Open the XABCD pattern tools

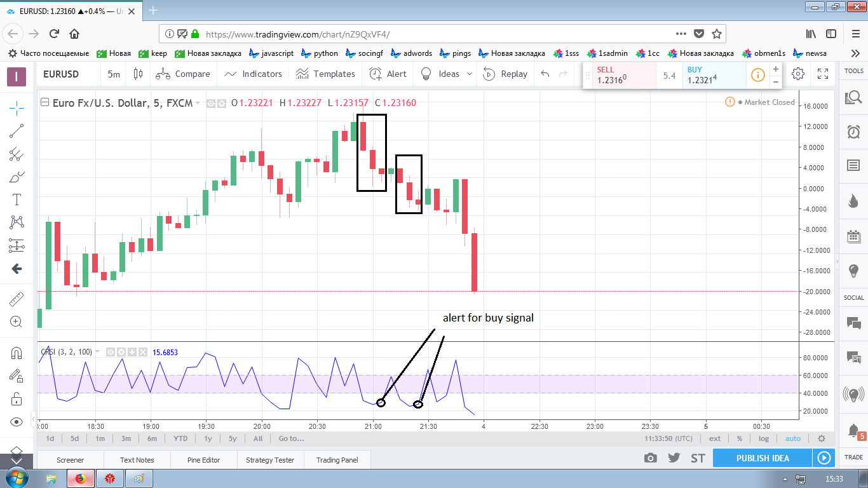(x=17, y=222)
